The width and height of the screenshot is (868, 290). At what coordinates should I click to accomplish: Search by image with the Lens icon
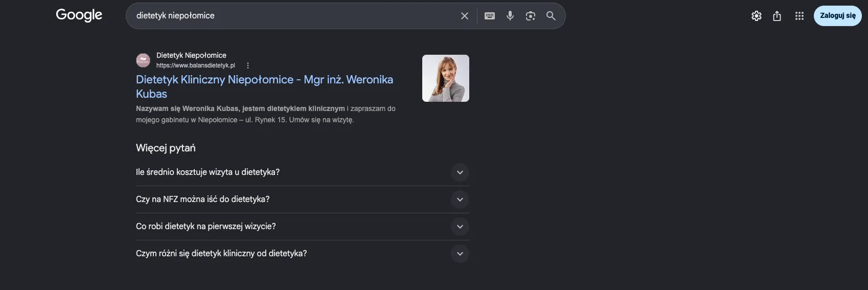tap(531, 16)
